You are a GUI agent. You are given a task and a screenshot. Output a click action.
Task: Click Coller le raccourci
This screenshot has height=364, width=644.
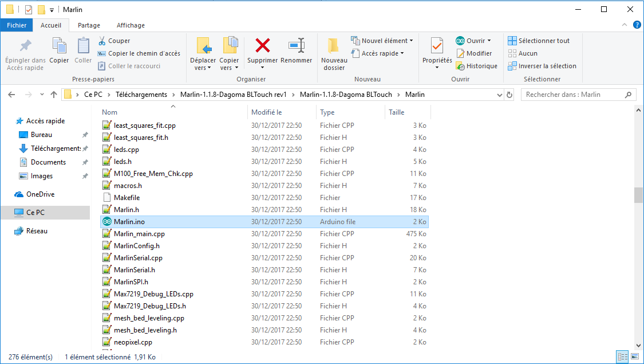pos(129,66)
